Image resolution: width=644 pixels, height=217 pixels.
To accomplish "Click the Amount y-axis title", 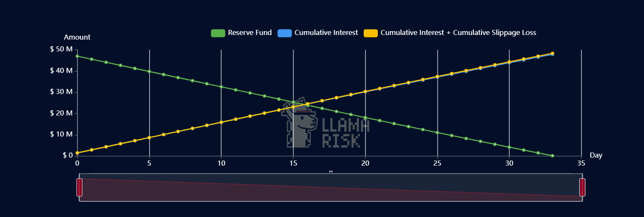I will [77, 37].
